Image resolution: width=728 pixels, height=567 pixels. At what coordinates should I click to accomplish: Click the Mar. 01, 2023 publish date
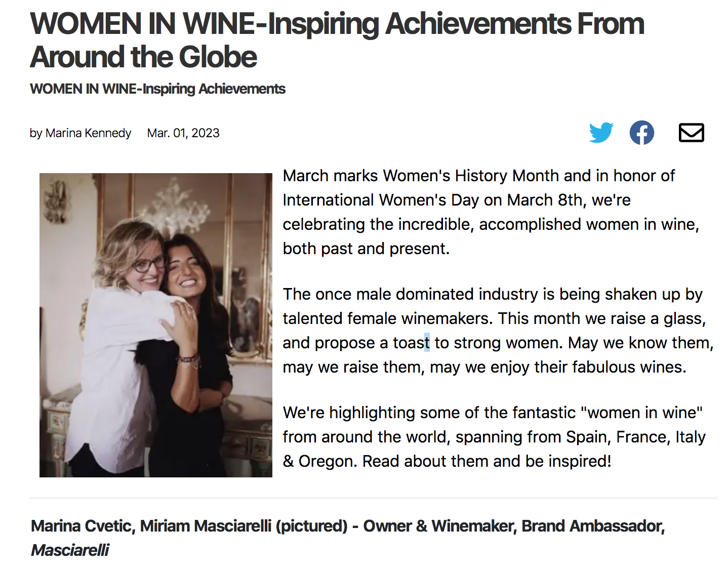[183, 133]
